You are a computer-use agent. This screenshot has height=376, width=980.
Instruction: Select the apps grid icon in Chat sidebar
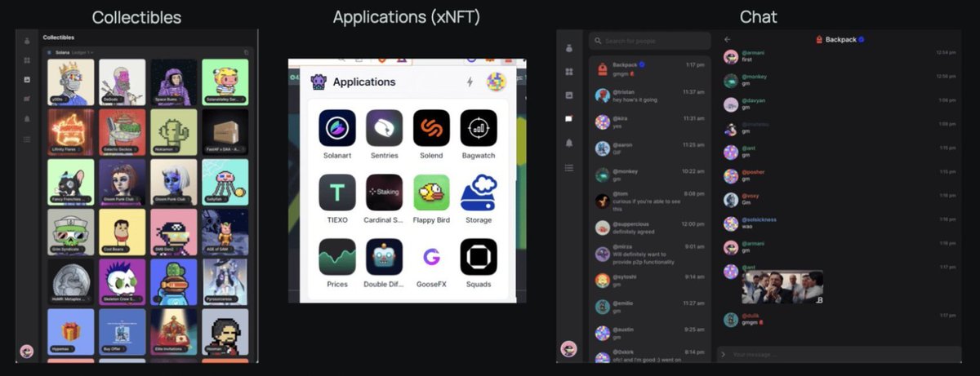tap(569, 72)
